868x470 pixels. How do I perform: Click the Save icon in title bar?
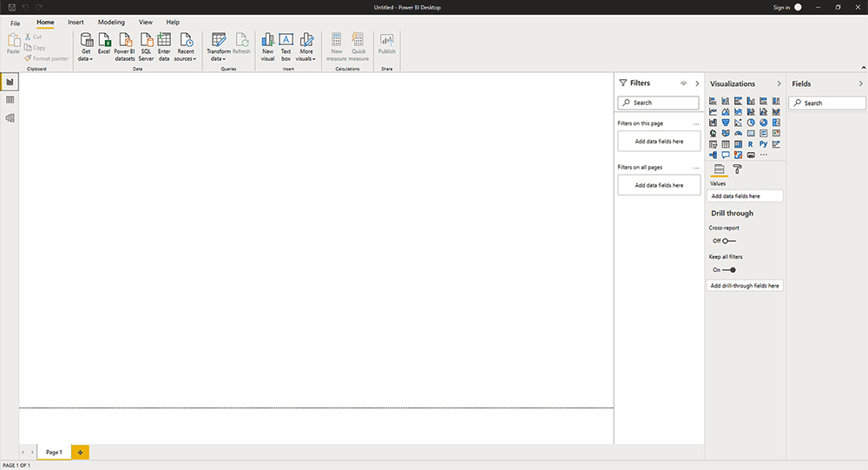[x=11, y=7]
